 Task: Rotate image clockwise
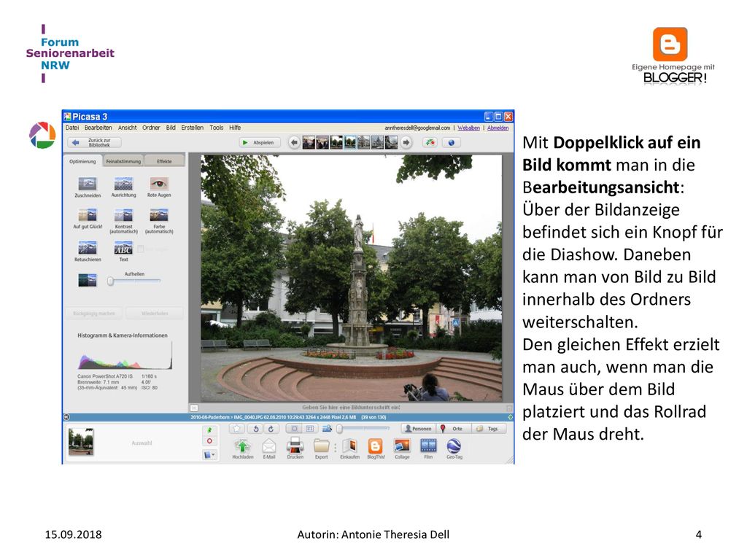[x=271, y=429]
